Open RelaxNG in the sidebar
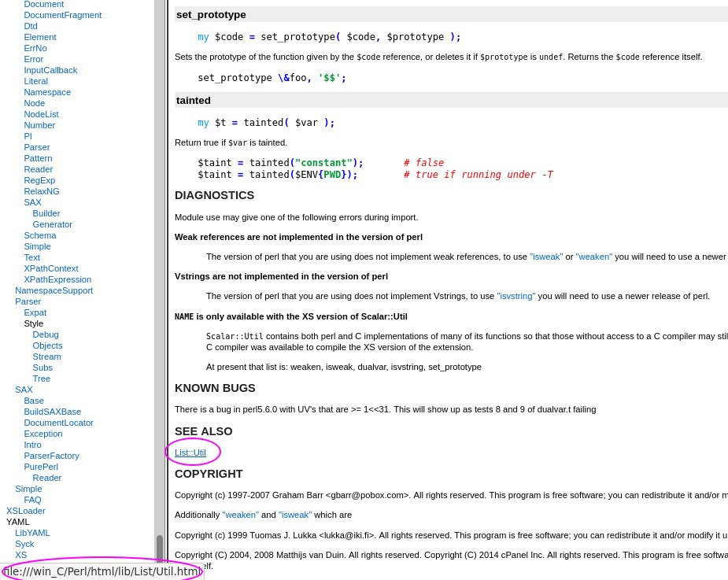Screen dimensions: 728x580 (x=42, y=191)
